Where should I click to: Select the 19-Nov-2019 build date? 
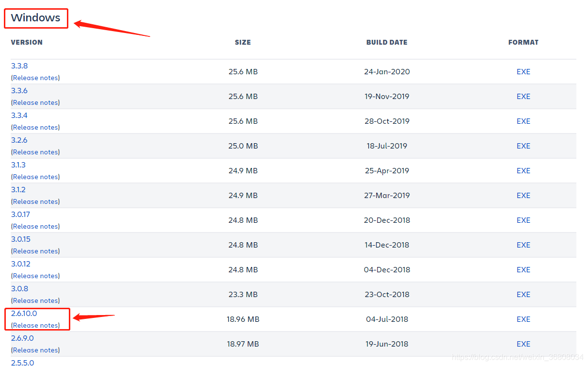point(387,96)
